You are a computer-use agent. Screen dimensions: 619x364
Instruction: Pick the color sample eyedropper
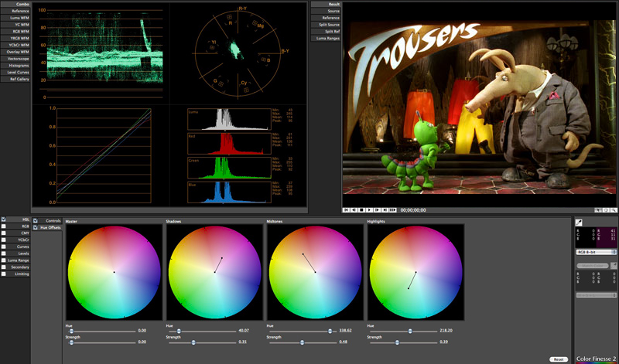(579, 223)
